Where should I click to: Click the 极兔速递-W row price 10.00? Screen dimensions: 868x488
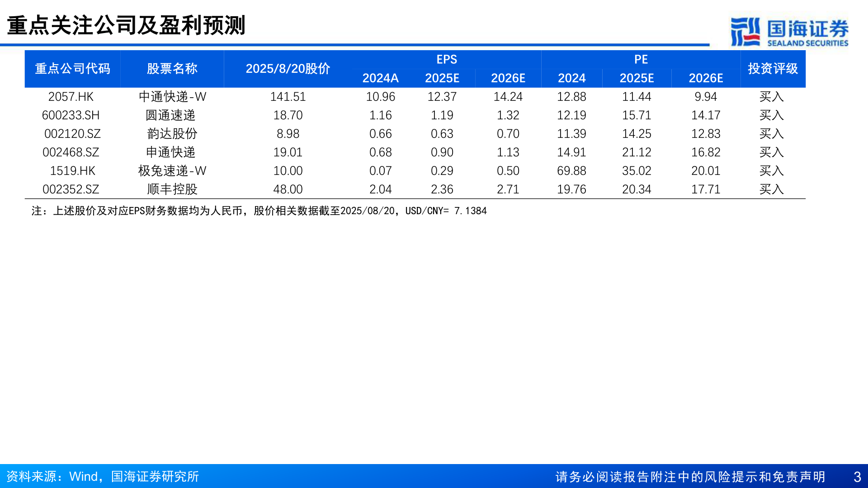pos(288,171)
